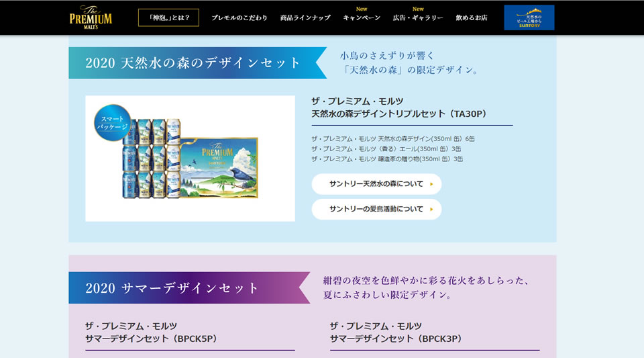Click 醸造家の贈り物(350ml 缶) 3缶 line
Image resolution: width=644 pixels, height=358 pixels.
(x=387, y=159)
